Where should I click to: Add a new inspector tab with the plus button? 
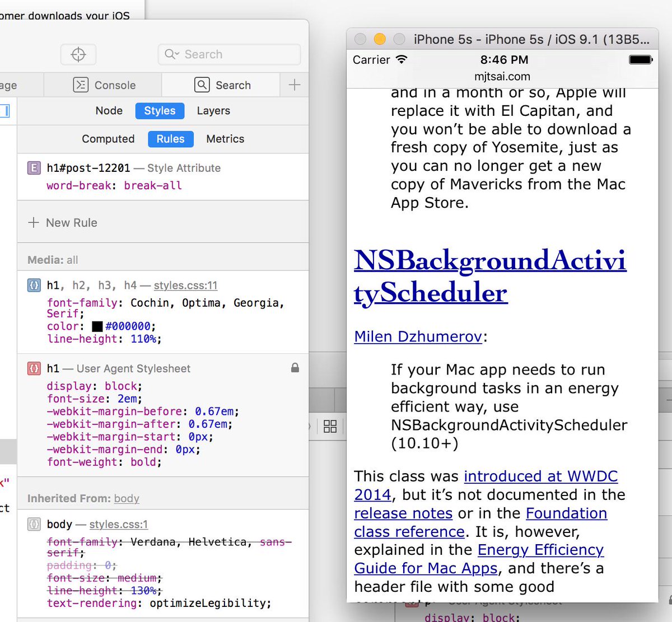(x=295, y=85)
